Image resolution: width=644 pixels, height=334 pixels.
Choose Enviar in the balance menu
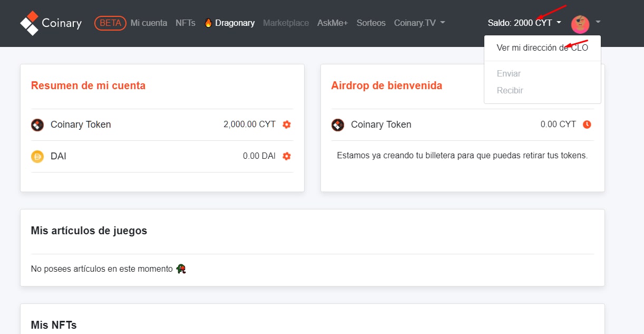(509, 74)
